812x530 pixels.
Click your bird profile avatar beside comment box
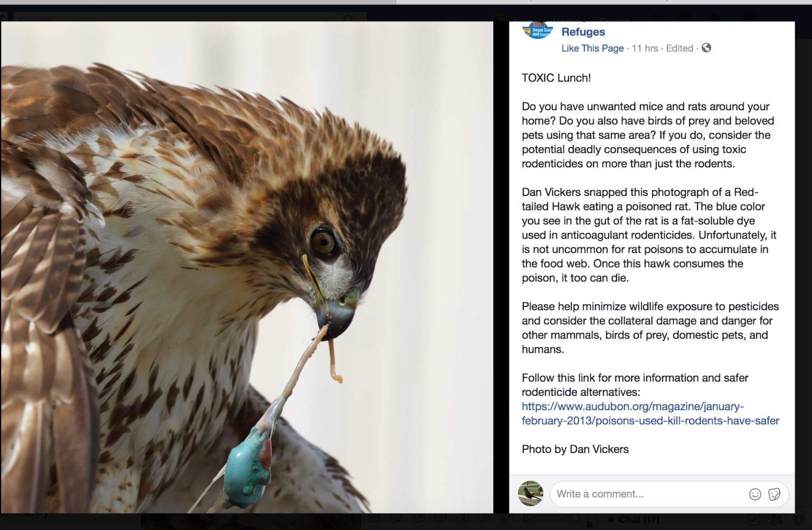tap(531, 494)
